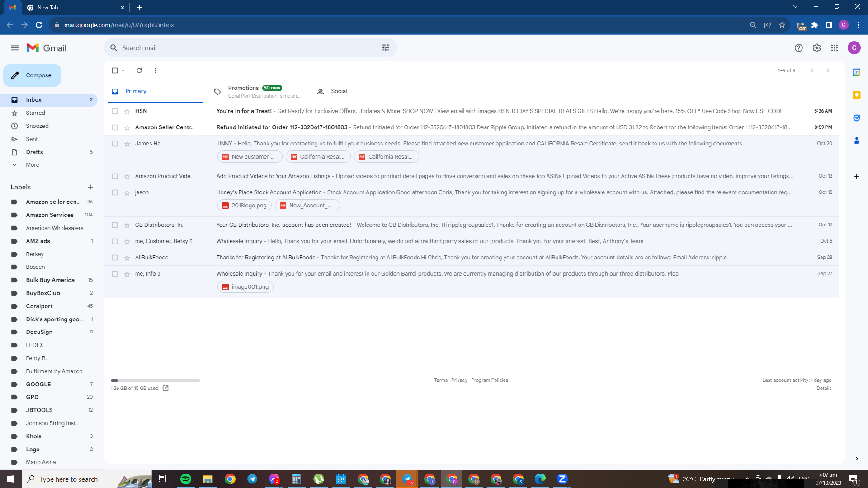This screenshot has width=868, height=488.
Task: Open the select dropdown arrow beside the select-all checkbox
Action: [123, 70]
